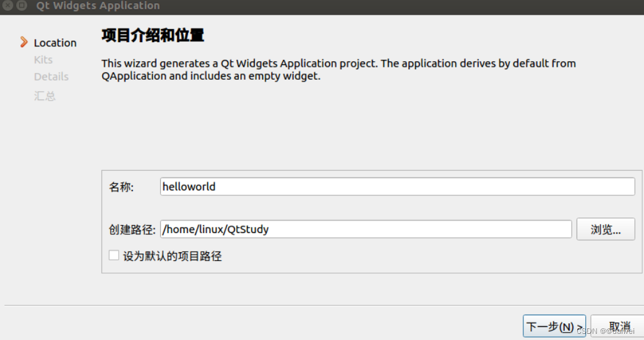
Task: Click the second title bar window button
Action: [x=22, y=6]
